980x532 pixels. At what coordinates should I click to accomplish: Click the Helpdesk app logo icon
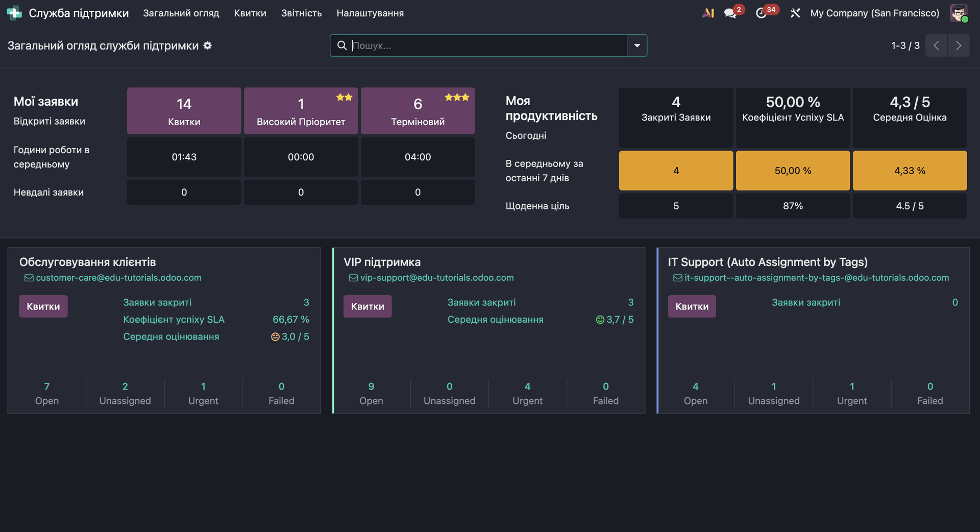(x=14, y=13)
